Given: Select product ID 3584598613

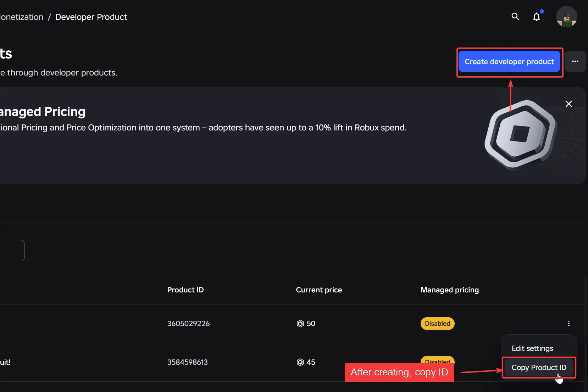Looking at the screenshot, I should point(187,362).
